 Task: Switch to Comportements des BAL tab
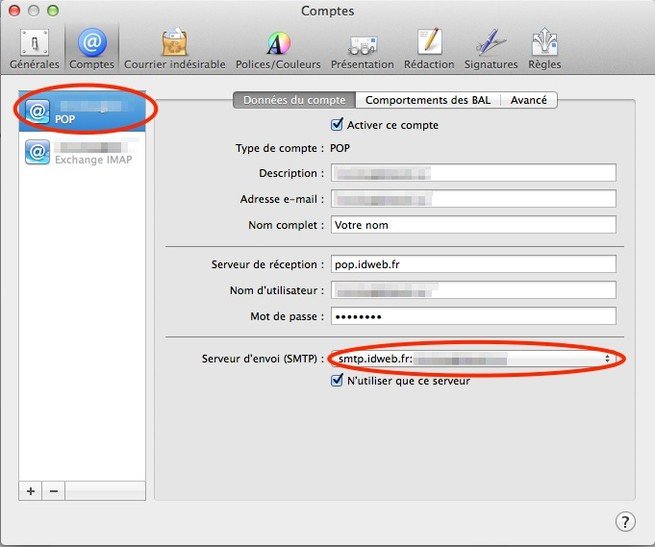coord(429,100)
